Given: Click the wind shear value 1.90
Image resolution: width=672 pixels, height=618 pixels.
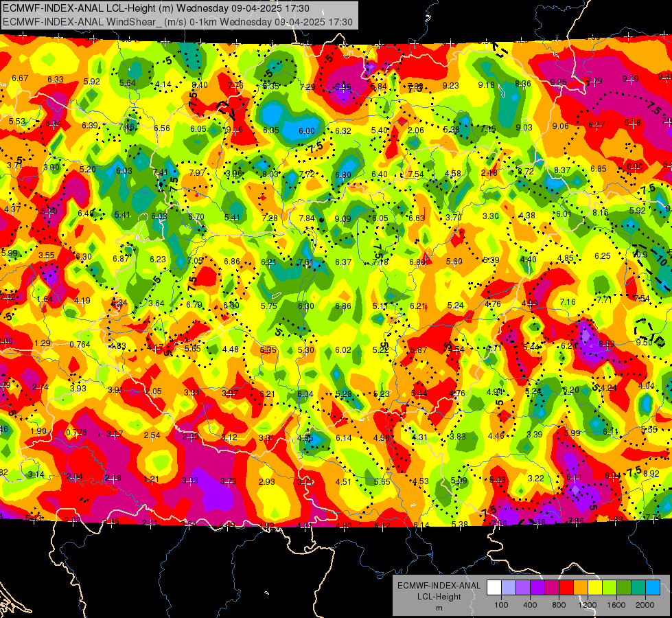Looking at the screenshot, I should pyautogui.click(x=38, y=431).
